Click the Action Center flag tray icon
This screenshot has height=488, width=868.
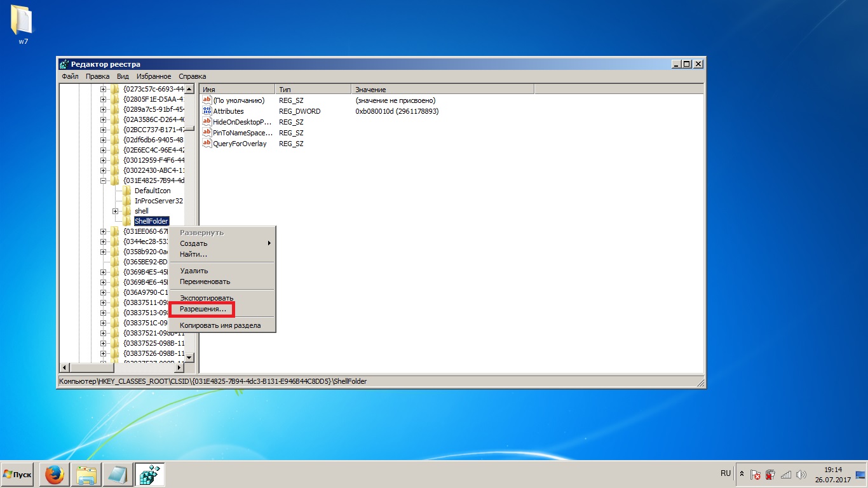coord(756,475)
